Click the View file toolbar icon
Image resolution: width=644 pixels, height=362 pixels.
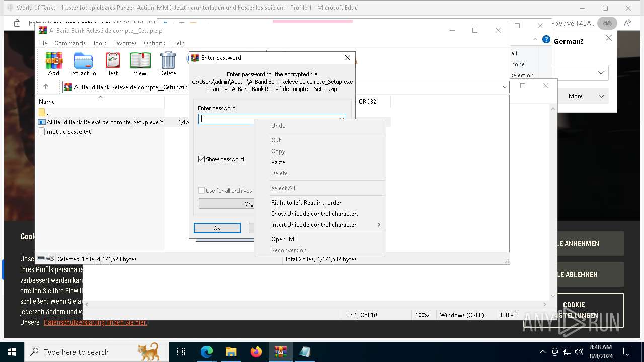click(x=140, y=64)
